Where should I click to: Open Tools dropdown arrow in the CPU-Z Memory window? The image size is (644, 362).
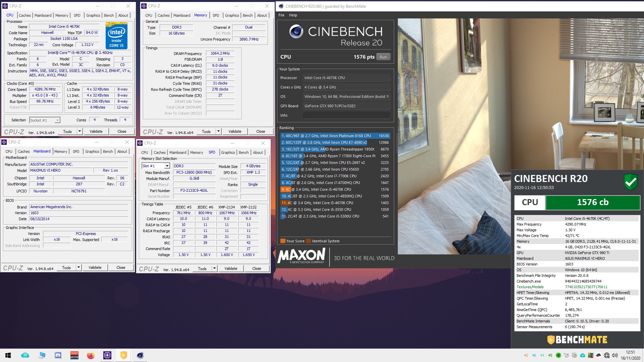218,131
